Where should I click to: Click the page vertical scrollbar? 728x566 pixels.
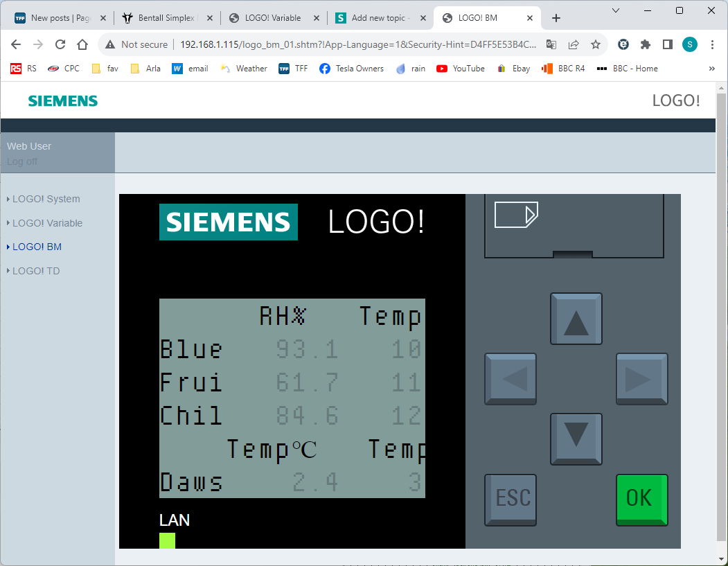(721, 316)
